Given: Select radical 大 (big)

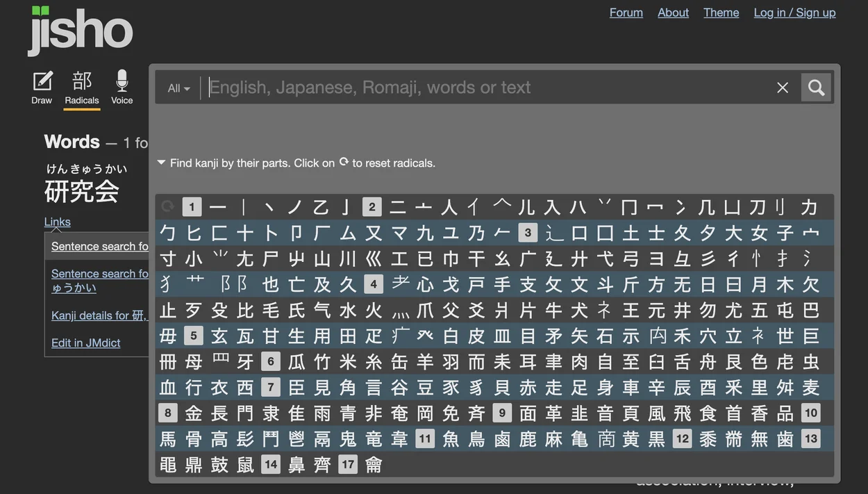Looking at the screenshot, I should tap(733, 233).
